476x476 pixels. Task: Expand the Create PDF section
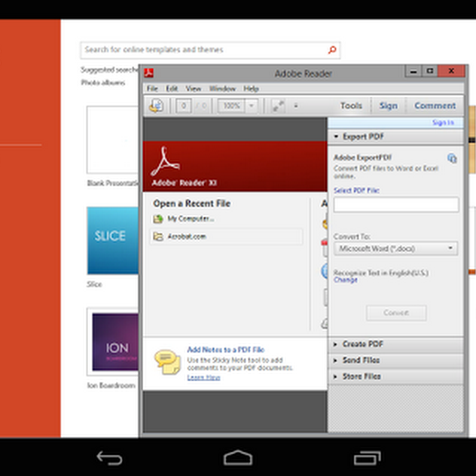point(396,344)
